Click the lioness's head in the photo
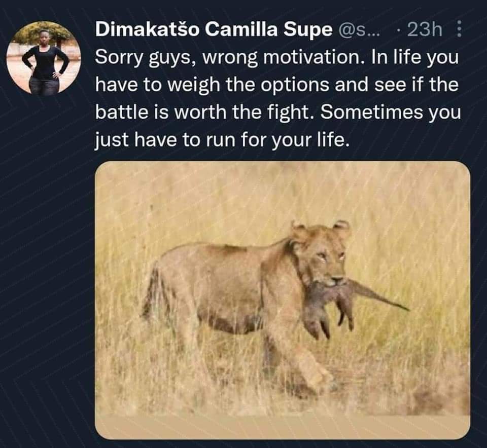 coord(321,253)
